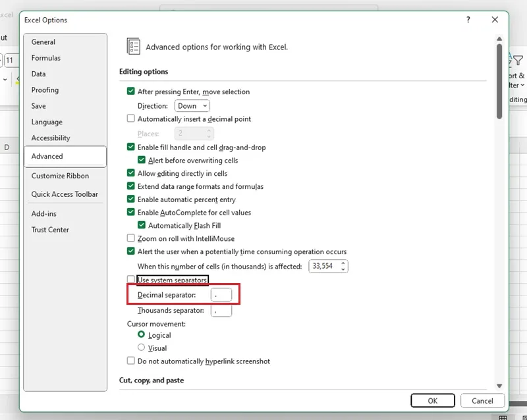Open the Direction dropdown showing Down
Viewport: 527px width, 420px height.
click(x=192, y=106)
